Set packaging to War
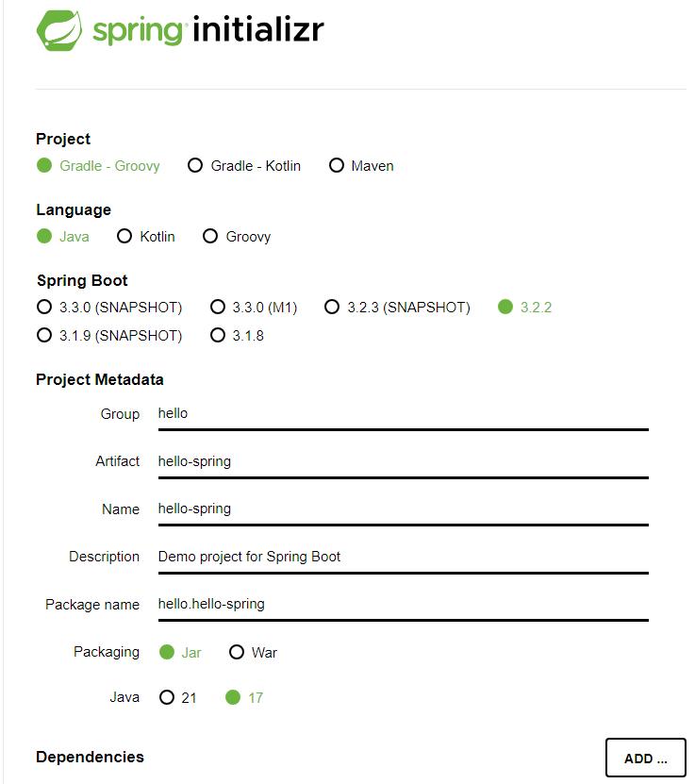The image size is (695, 784). [x=237, y=652]
